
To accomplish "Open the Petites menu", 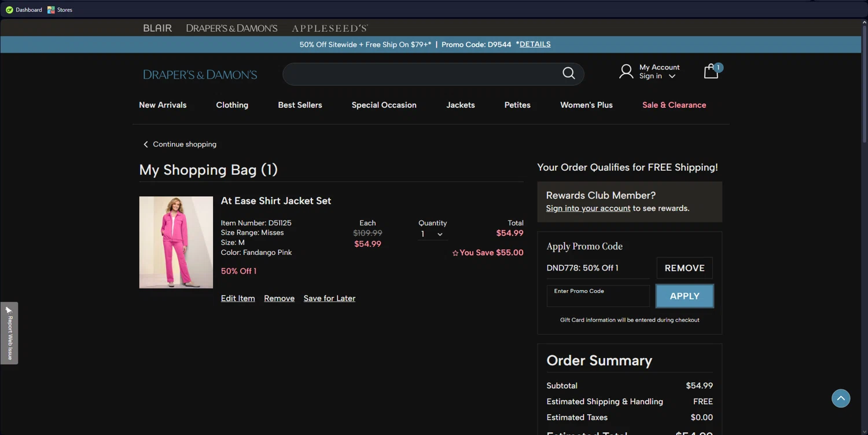I will [517, 105].
